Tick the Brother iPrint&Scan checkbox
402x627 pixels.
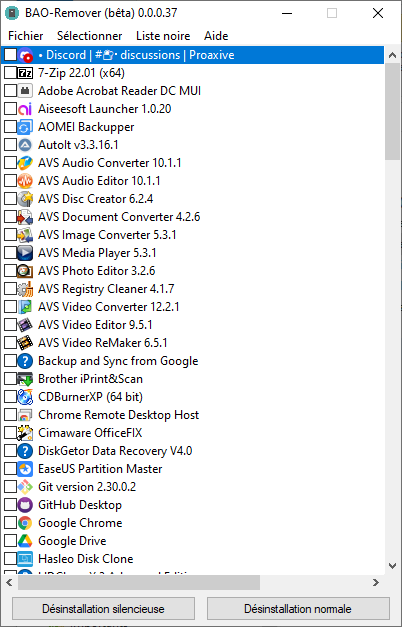pos(10,379)
